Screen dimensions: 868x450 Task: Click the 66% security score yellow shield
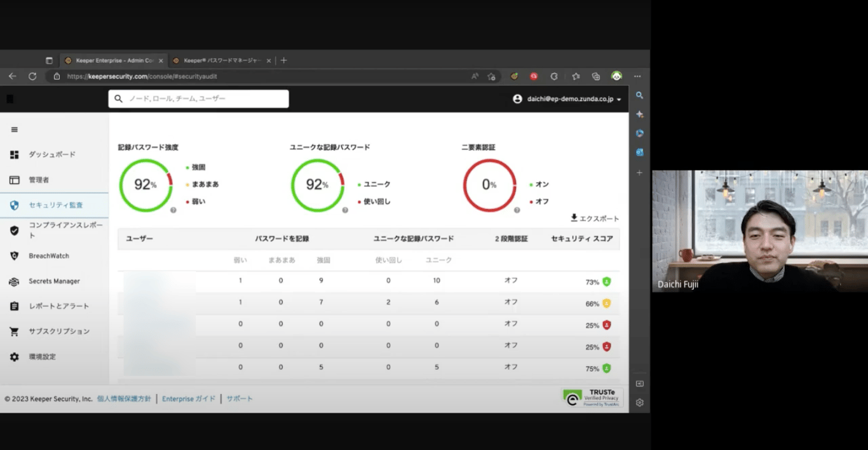coord(606,303)
